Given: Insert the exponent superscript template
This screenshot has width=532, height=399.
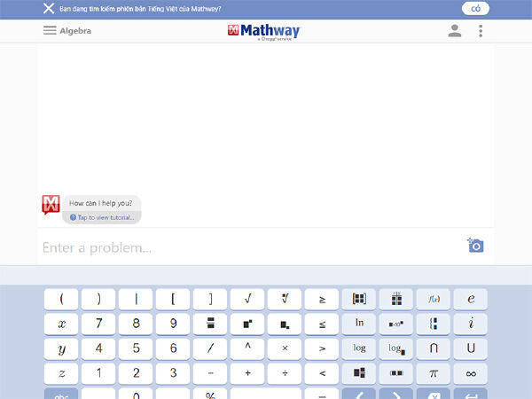Looking at the screenshot, I should pos(247,324).
